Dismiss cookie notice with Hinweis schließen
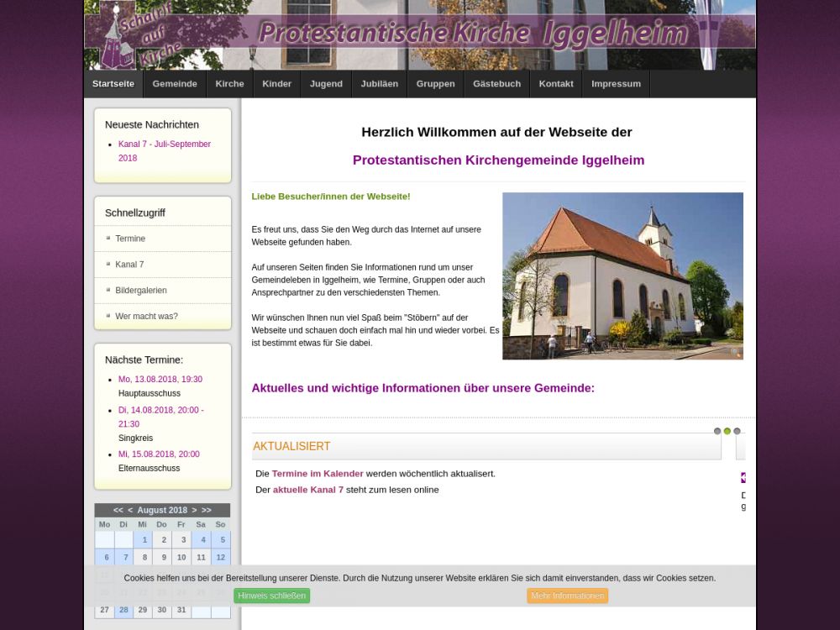840x630 pixels. (271, 596)
